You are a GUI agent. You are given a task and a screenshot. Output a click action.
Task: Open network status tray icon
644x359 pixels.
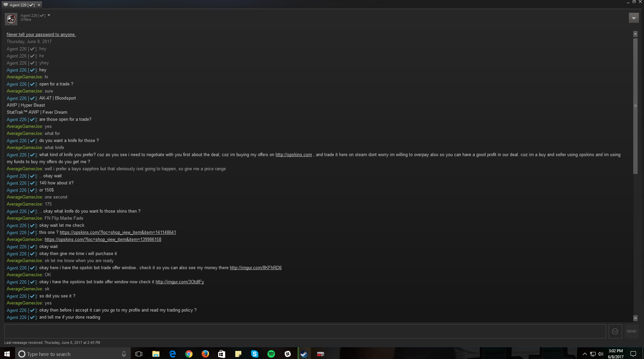[593, 354]
